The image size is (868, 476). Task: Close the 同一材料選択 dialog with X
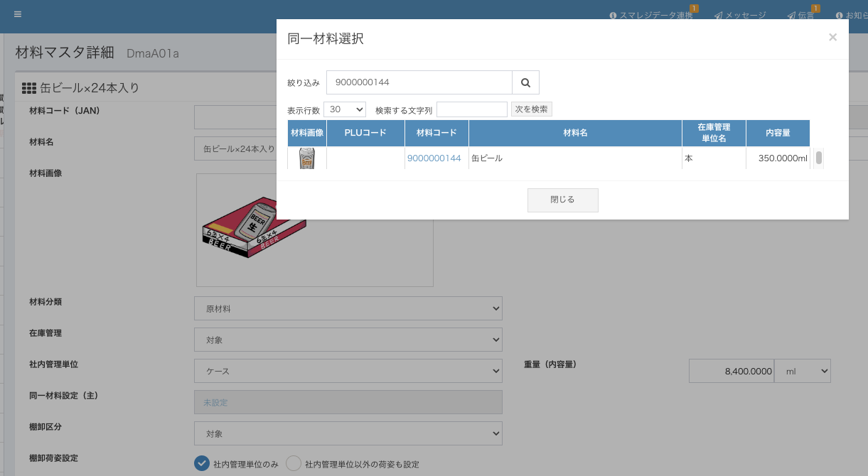(x=832, y=38)
